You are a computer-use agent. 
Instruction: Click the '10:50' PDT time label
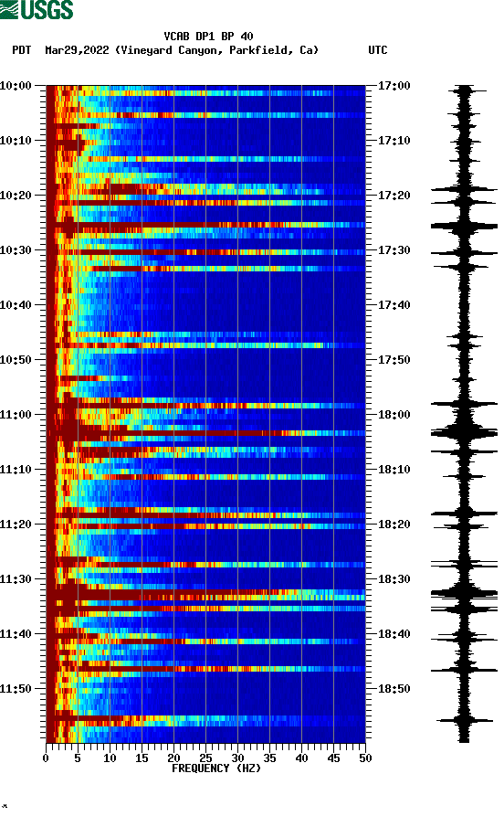(16, 360)
